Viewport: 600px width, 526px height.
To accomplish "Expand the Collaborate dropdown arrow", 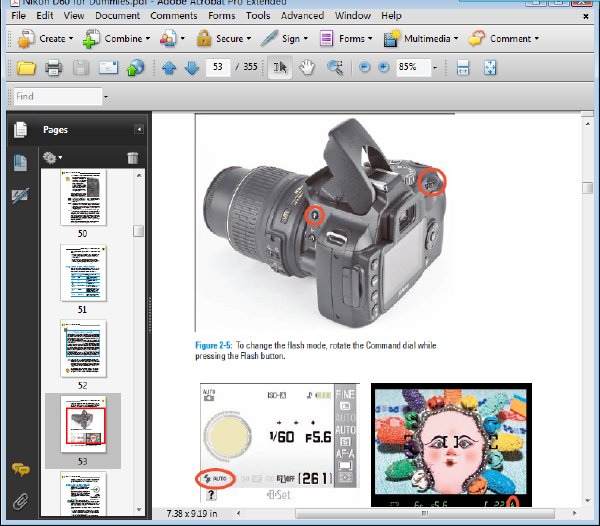I will coord(183,39).
